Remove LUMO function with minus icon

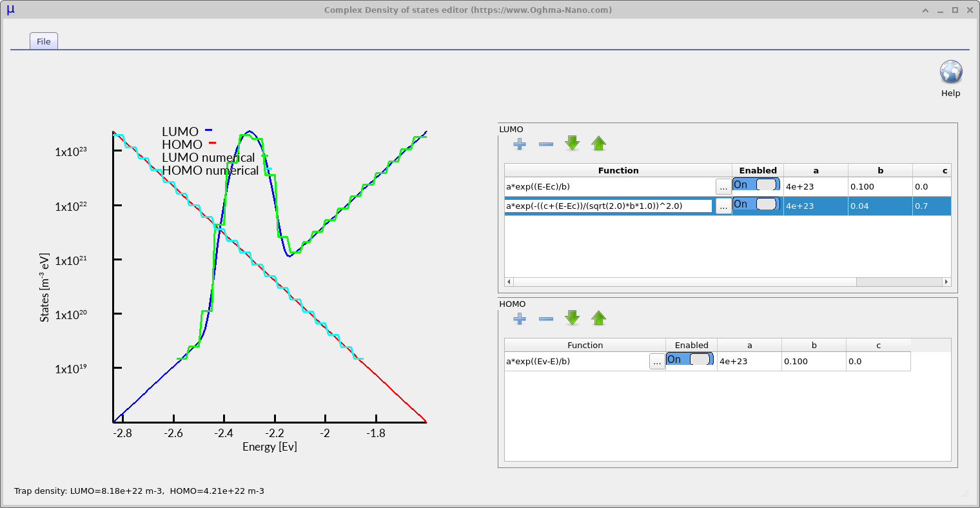(546, 144)
